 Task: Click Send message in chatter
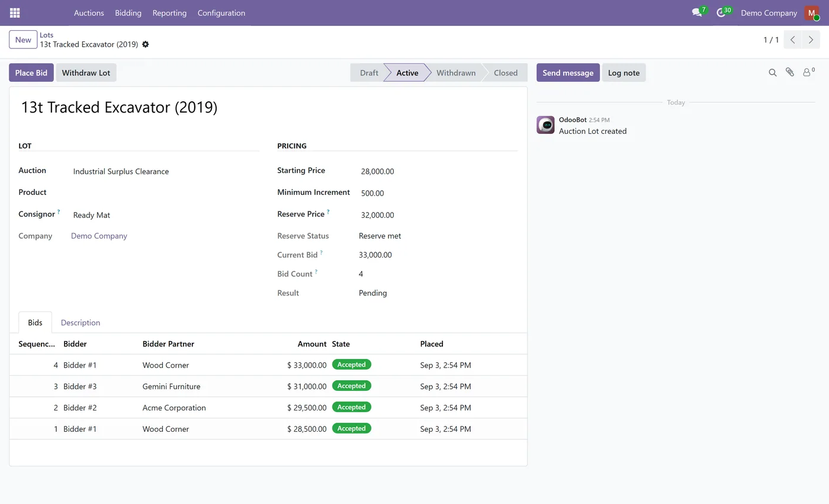coord(568,72)
